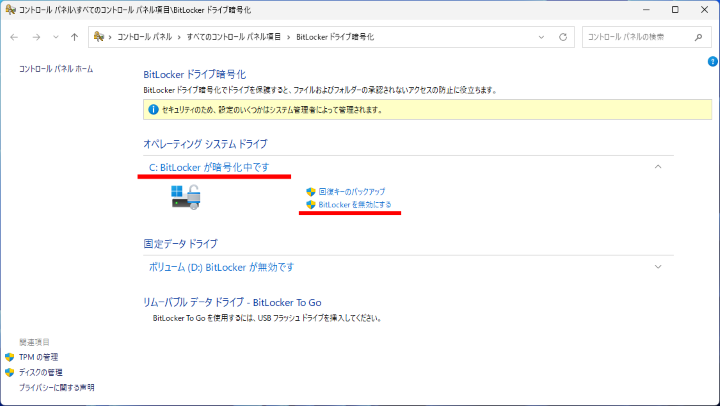Open recent locations dropdown arrow
The width and height of the screenshot is (720, 406).
(55, 37)
